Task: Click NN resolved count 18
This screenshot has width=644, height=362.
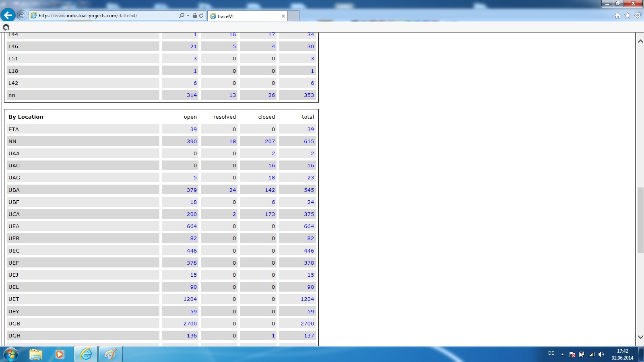Action: coord(233,141)
